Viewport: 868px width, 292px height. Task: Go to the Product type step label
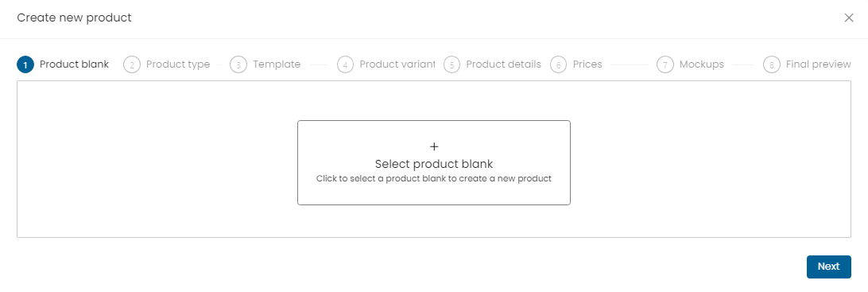point(178,64)
